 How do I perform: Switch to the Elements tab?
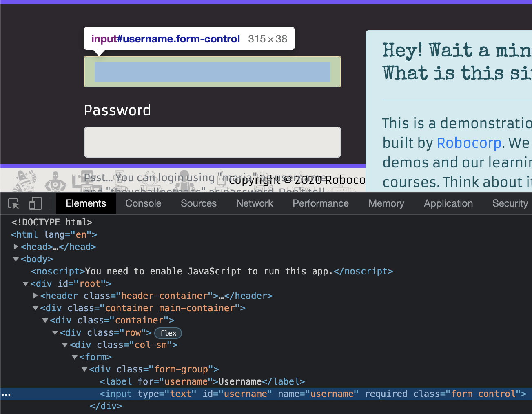[86, 203]
